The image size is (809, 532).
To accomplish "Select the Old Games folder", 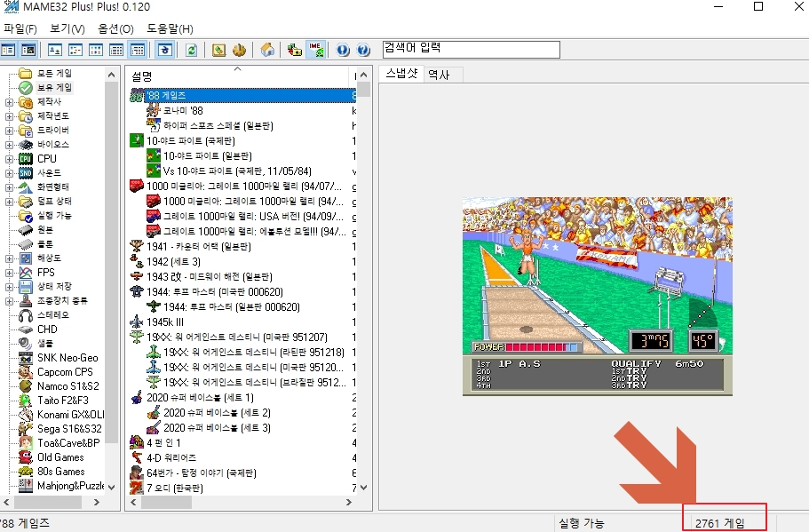I will pos(60,457).
